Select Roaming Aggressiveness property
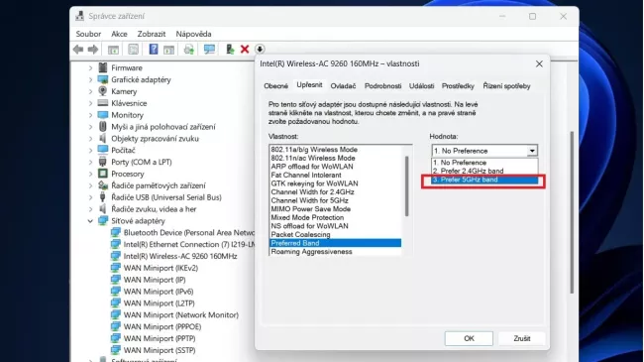Image resolution: width=644 pixels, height=362 pixels. tap(335, 251)
